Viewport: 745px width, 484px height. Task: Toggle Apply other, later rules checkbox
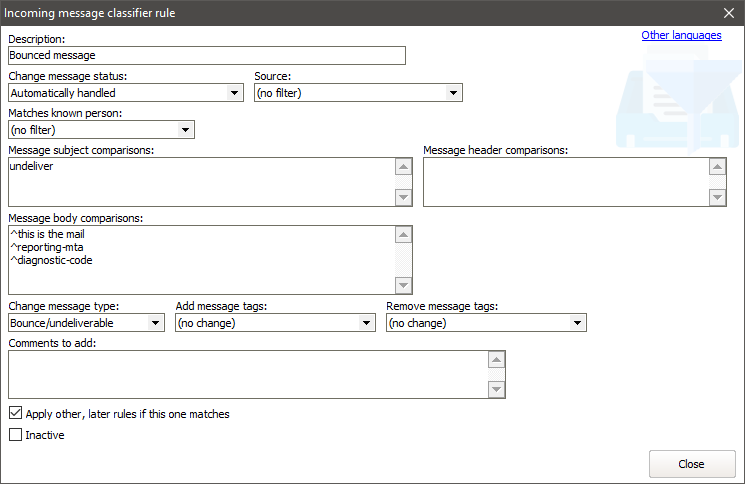click(16, 413)
